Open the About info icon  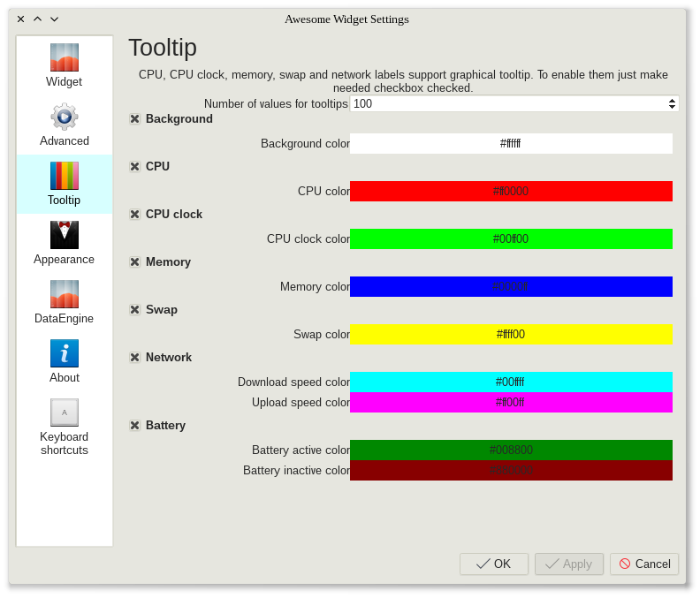click(65, 353)
